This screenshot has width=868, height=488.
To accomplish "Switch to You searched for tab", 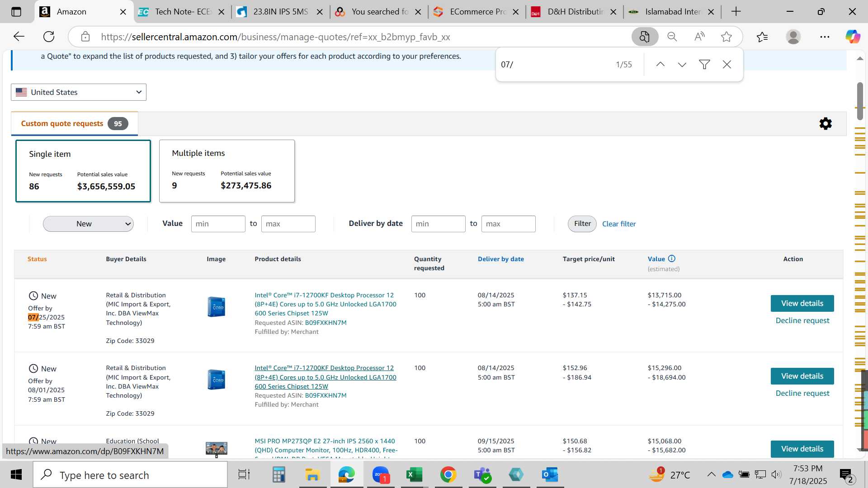I will tap(379, 12).
